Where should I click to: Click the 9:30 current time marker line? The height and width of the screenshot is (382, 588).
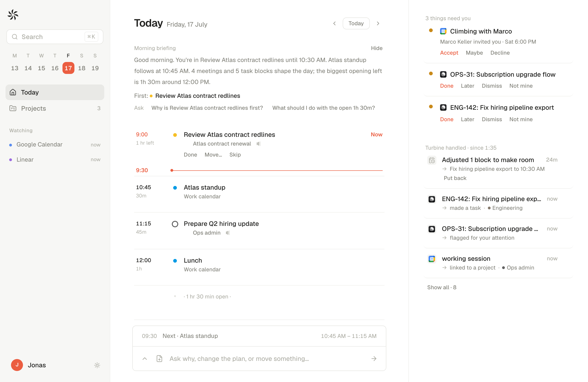pyautogui.click(x=277, y=170)
